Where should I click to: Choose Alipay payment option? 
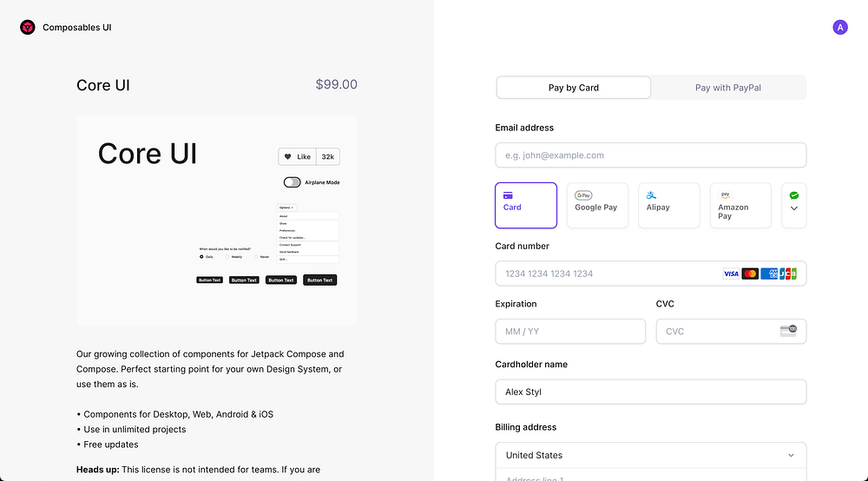click(x=668, y=206)
